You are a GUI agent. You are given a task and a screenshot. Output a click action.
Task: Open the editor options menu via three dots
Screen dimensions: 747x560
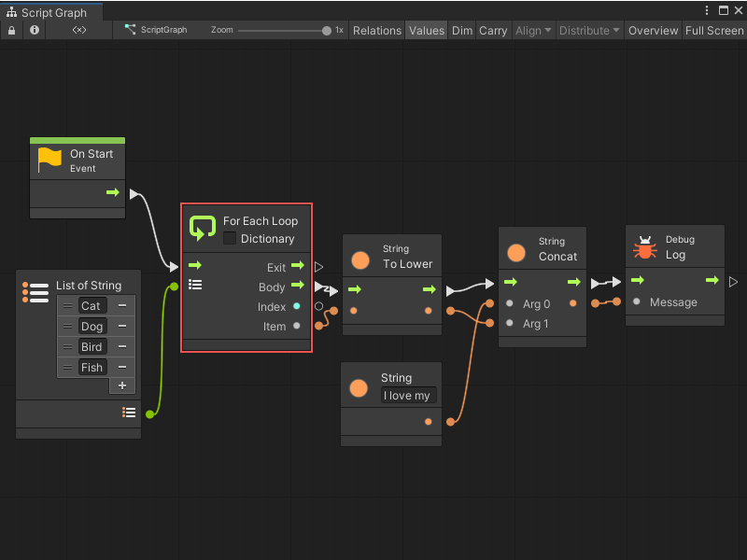coord(708,9)
